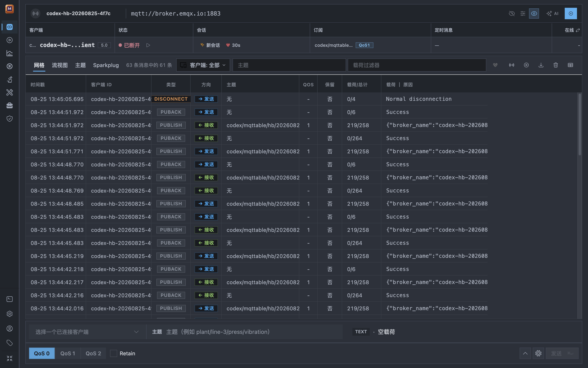
Task: Click timestamp 08-25 13:44:48.485 row
Action: (57, 204)
